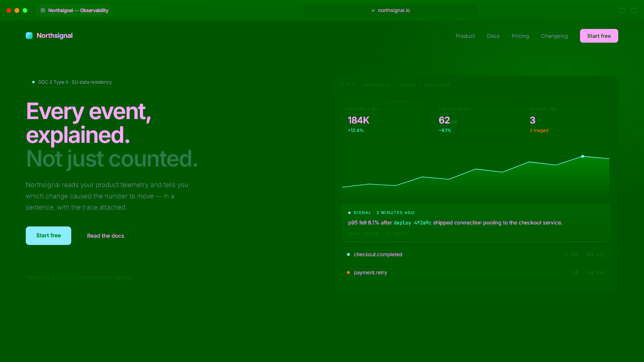644x362 pixels.
Task: Click the pink Start free button in the navbar
Action: click(599, 36)
